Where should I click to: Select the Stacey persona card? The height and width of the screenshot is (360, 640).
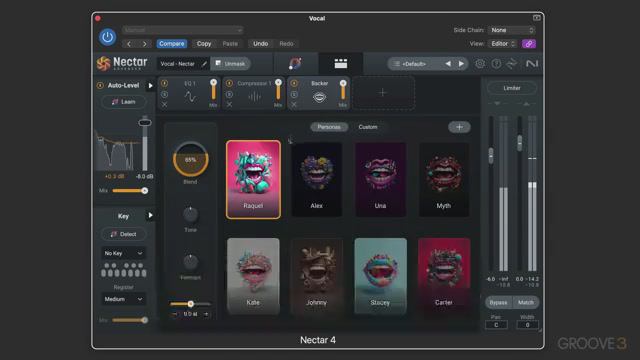(x=380, y=276)
